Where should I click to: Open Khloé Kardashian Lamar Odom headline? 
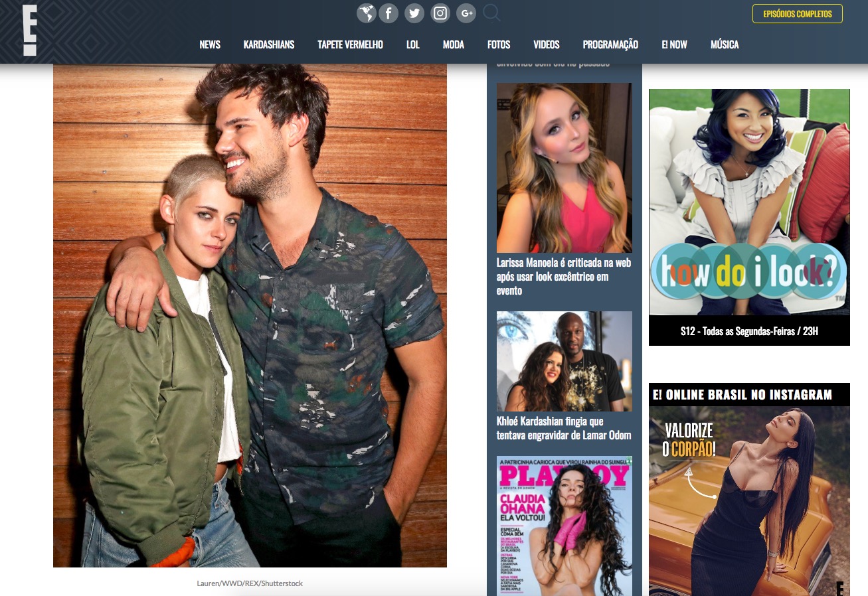click(x=563, y=428)
